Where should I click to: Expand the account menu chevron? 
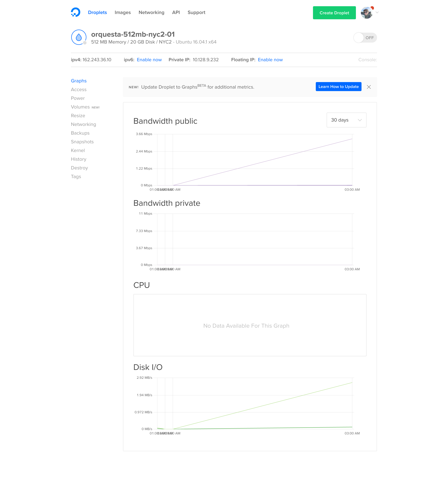click(x=377, y=12)
